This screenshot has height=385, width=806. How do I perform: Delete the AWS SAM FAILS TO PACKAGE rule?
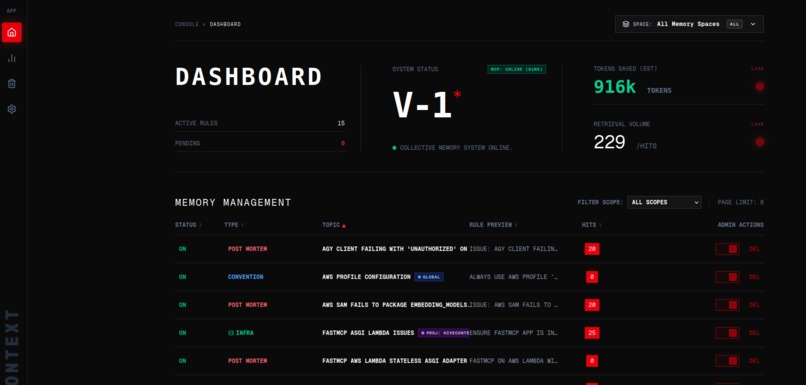coord(754,305)
